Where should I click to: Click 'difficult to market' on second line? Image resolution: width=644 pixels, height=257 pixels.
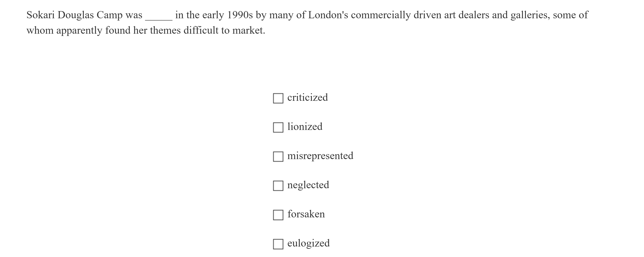pos(224,31)
